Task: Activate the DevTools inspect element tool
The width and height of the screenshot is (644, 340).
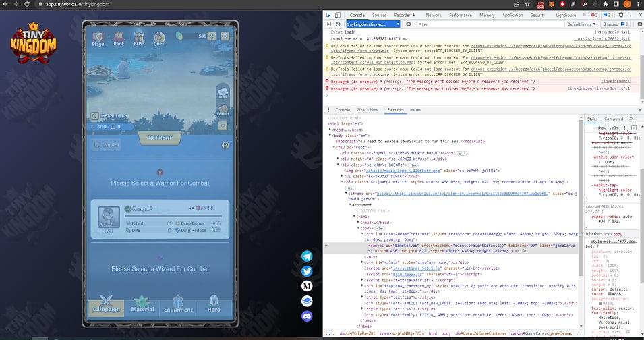Action: (x=328, y=15)
